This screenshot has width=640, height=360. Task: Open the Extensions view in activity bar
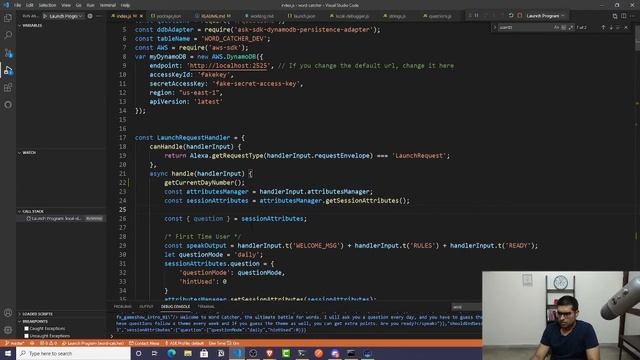pyautogui.click(x=8, y=87)
